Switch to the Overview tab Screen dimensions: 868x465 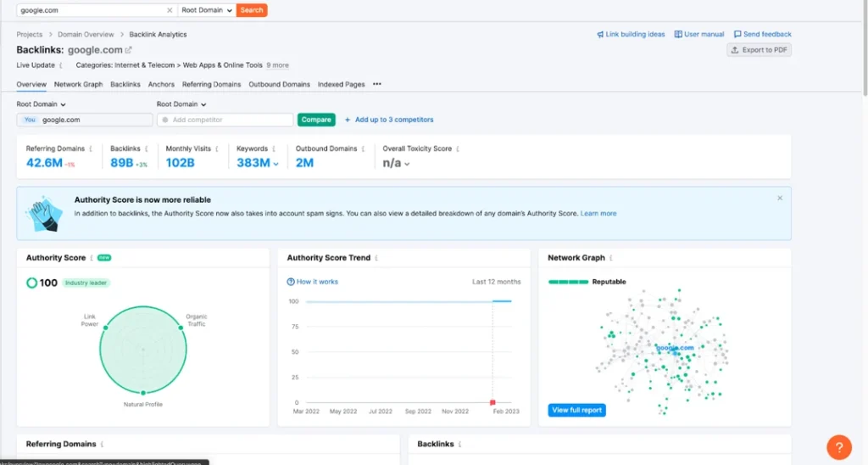(31, 84)
